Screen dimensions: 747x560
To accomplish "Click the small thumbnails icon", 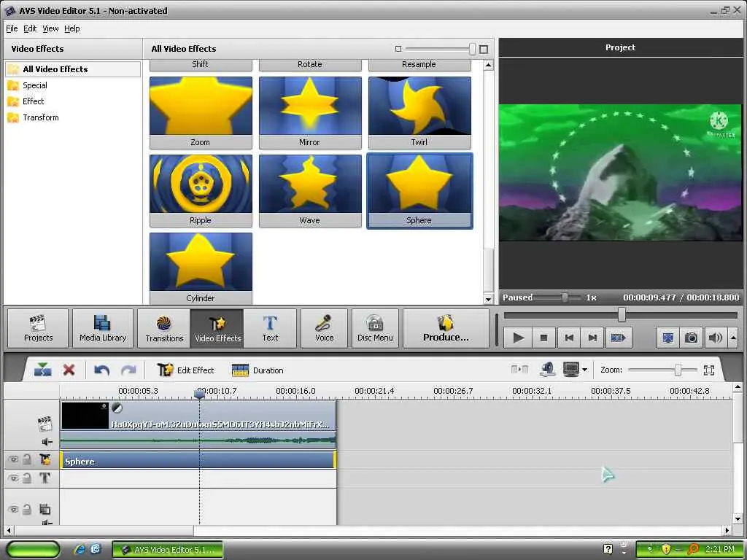I will pyautogui.click(x=398, y=49).
